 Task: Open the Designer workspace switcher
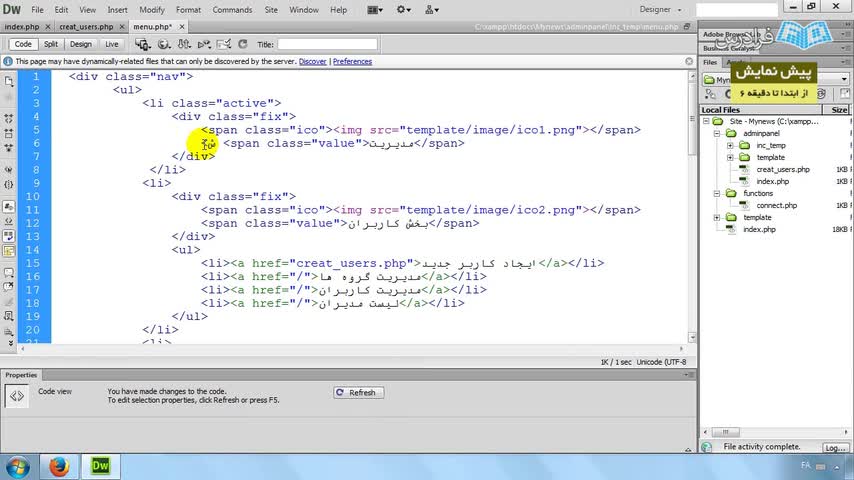click(660, 9)
